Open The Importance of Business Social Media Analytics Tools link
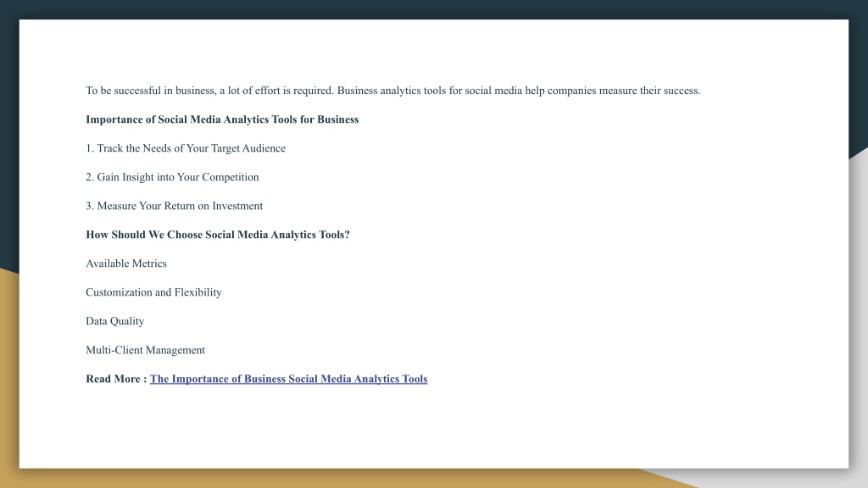The image size is (868, 488). coord(288,379)
